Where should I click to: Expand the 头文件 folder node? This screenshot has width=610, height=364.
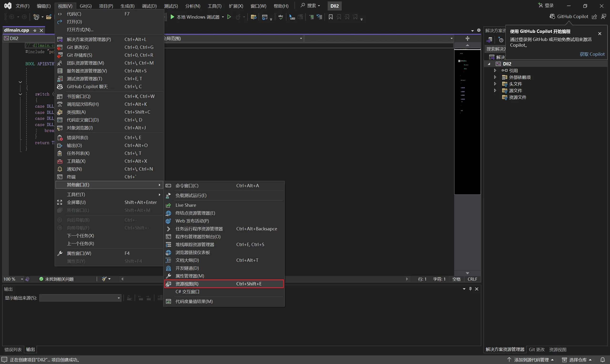click(495, 84)
